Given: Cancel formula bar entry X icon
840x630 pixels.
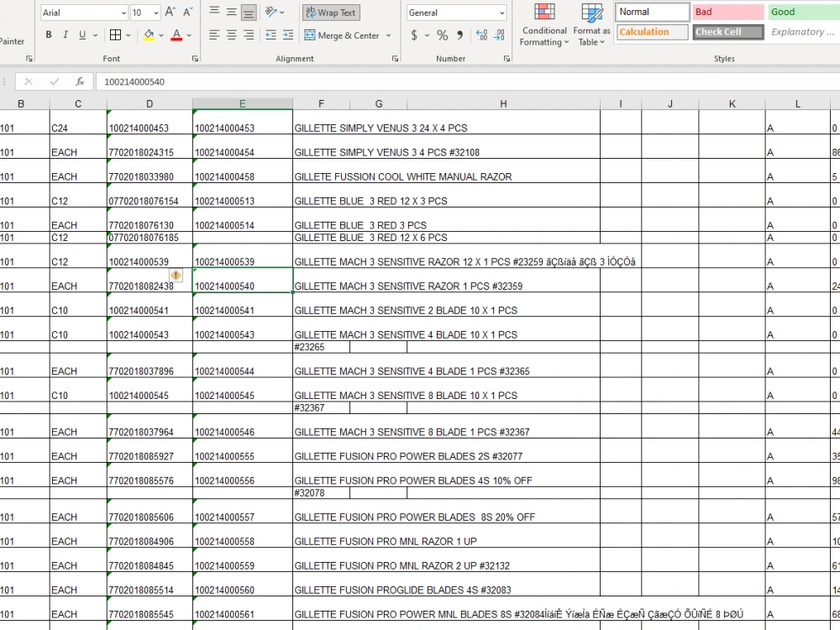Looking at the screenshot, I should click(29, 81).
